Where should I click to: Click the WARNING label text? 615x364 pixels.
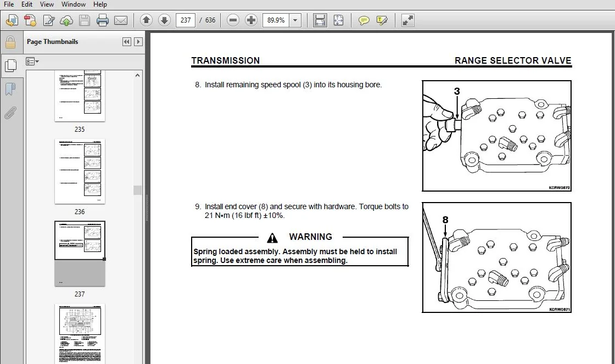click(310, 237)
